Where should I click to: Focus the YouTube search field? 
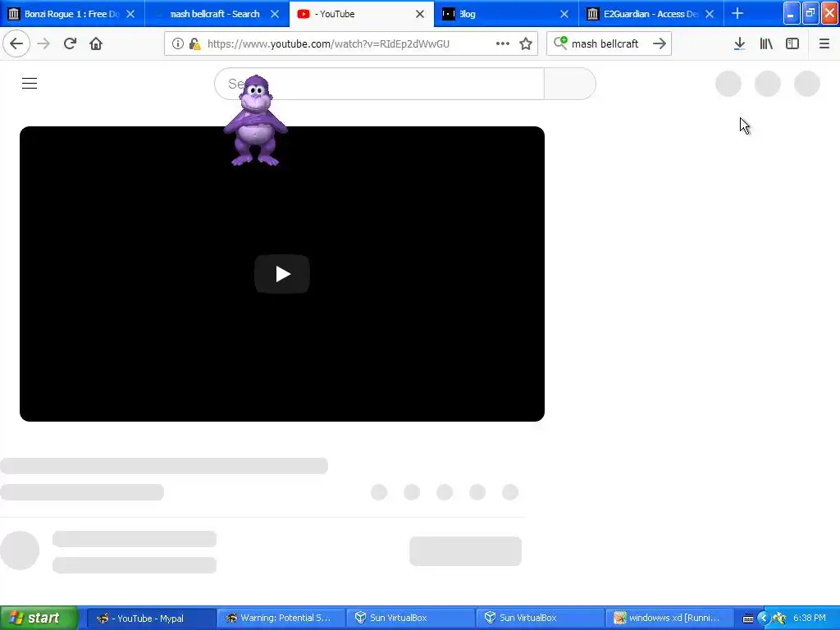coord(379,84)
